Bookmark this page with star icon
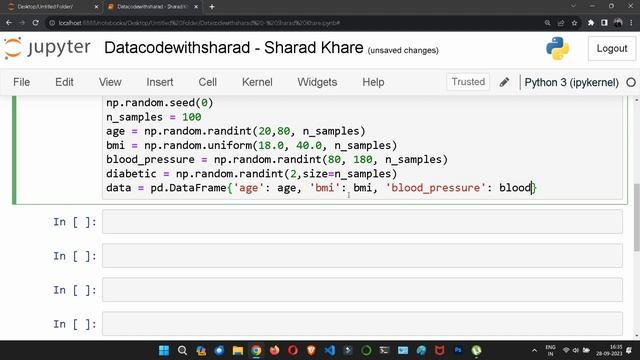Viewport: 640px width, 360px height. 574,23
